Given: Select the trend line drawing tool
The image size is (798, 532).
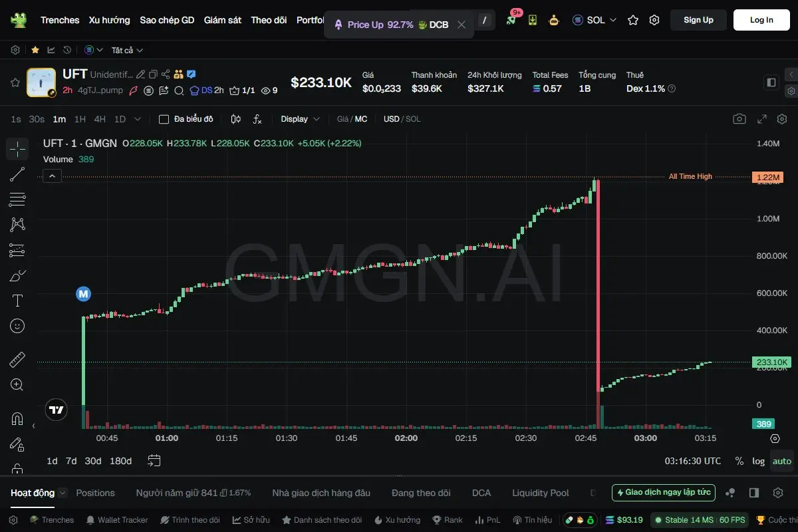Looking at the screenshot, I should [17, 174].
